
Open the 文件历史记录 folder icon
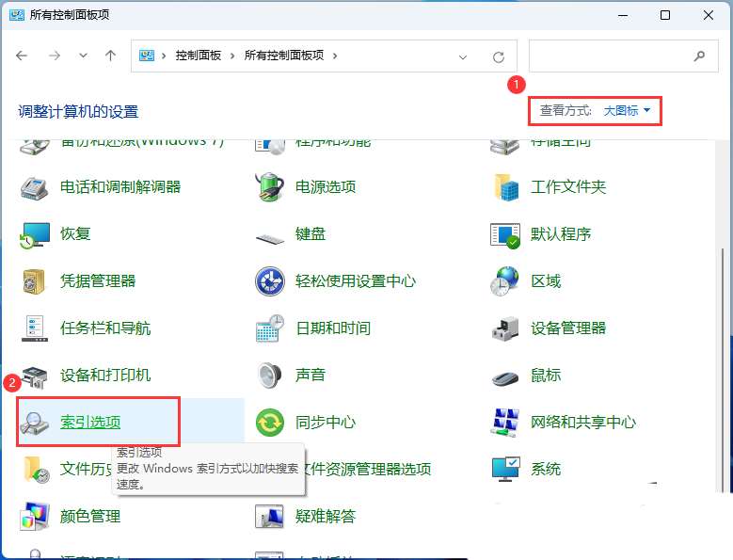point(36,469)
